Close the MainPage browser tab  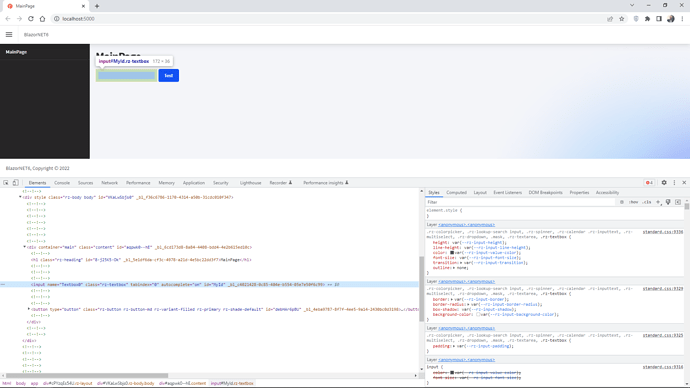click(83, 6)
